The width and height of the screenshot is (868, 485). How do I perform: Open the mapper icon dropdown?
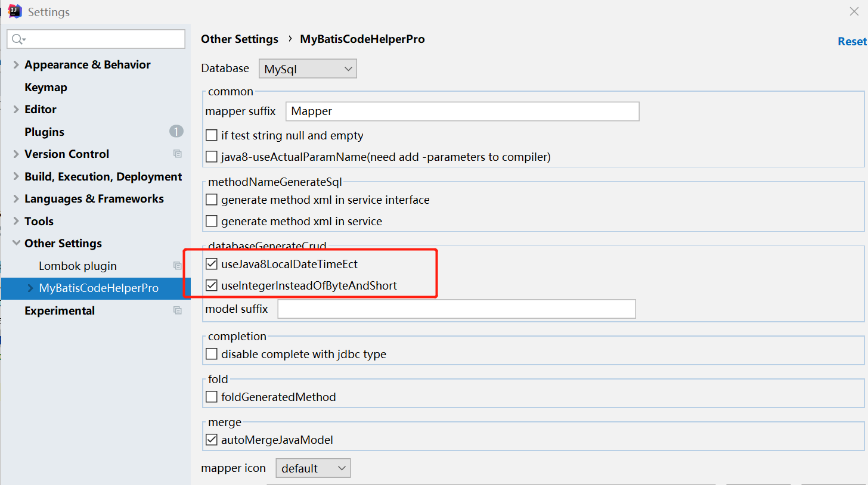(313, 468)
